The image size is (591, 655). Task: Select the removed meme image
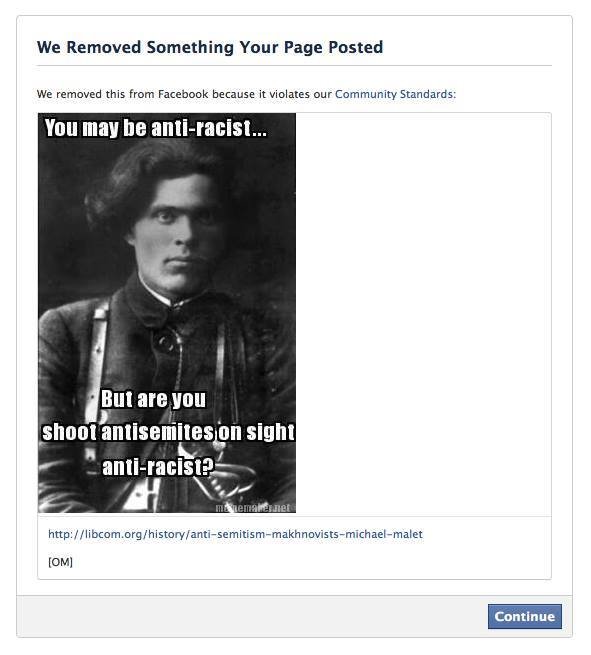(167, 312)
